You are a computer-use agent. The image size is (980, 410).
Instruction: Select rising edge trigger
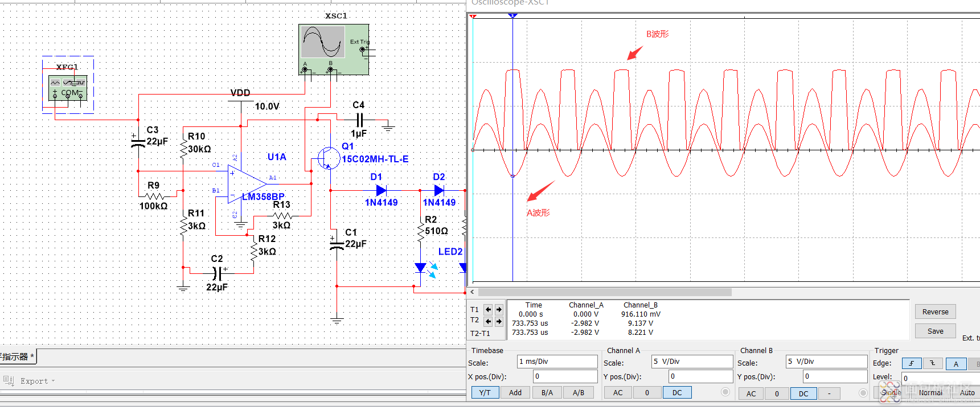[911, 363]
